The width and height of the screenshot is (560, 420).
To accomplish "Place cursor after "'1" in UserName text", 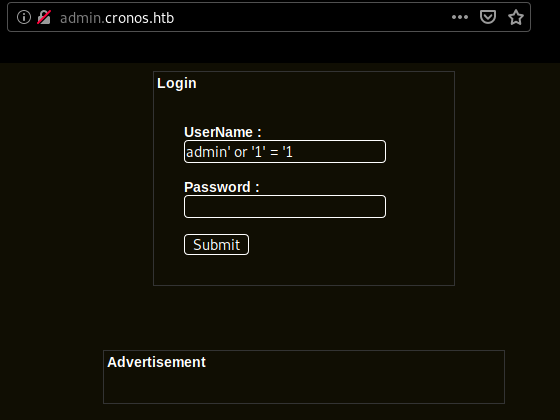I will tap(294, 152).
